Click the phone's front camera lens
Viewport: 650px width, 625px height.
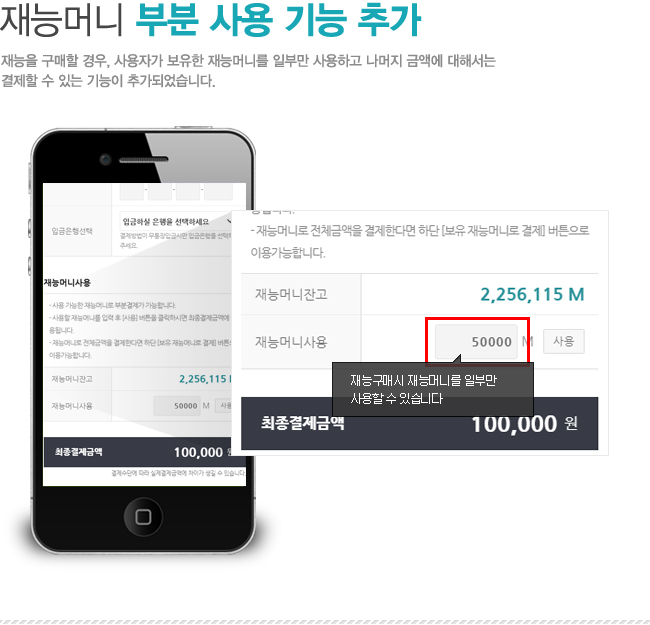click(x=105, y=159)
